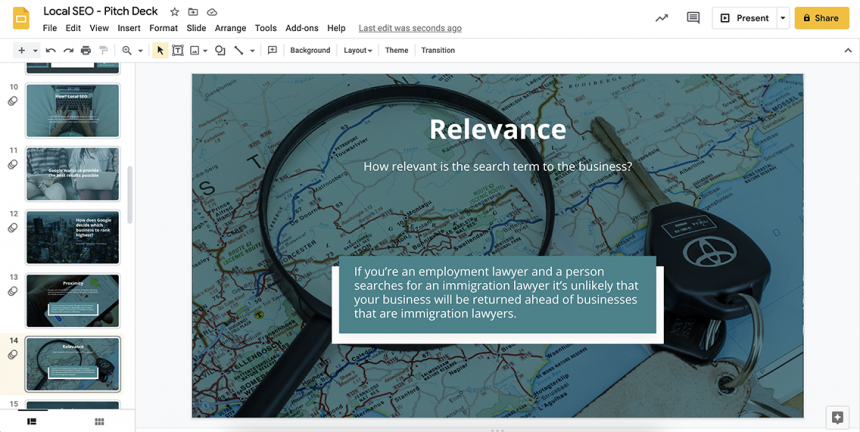Select slide 12 thumbnail
This screenshot has height=432, width=860.
coord(72,237)
